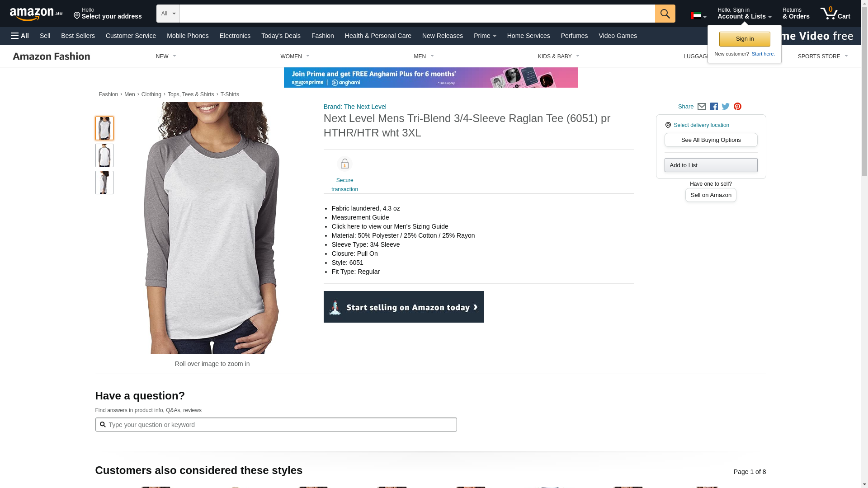
Task: Share product via email icon
Action: (x=702, y=107)
